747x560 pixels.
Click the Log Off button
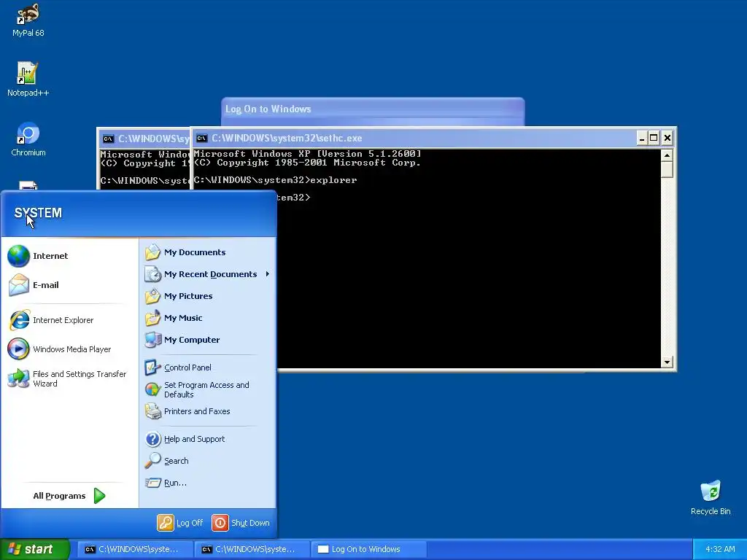180,523
